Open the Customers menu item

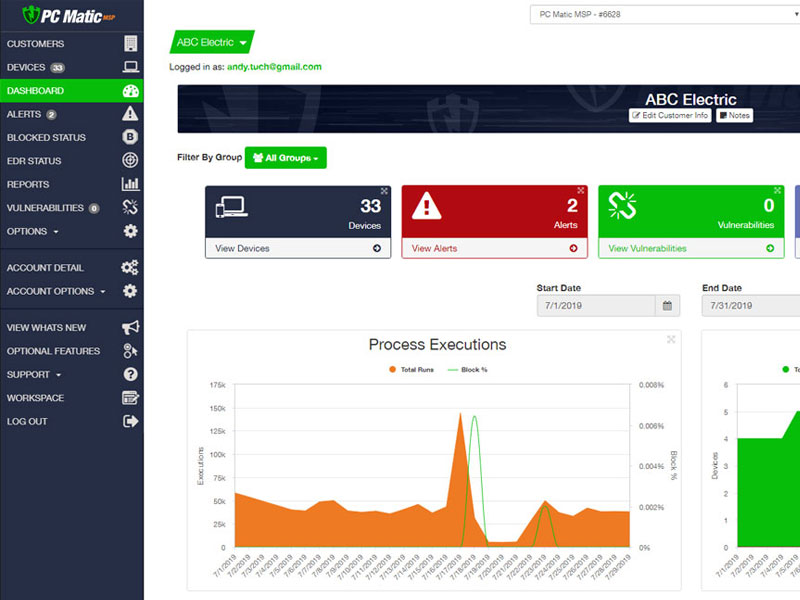[71, 43]
